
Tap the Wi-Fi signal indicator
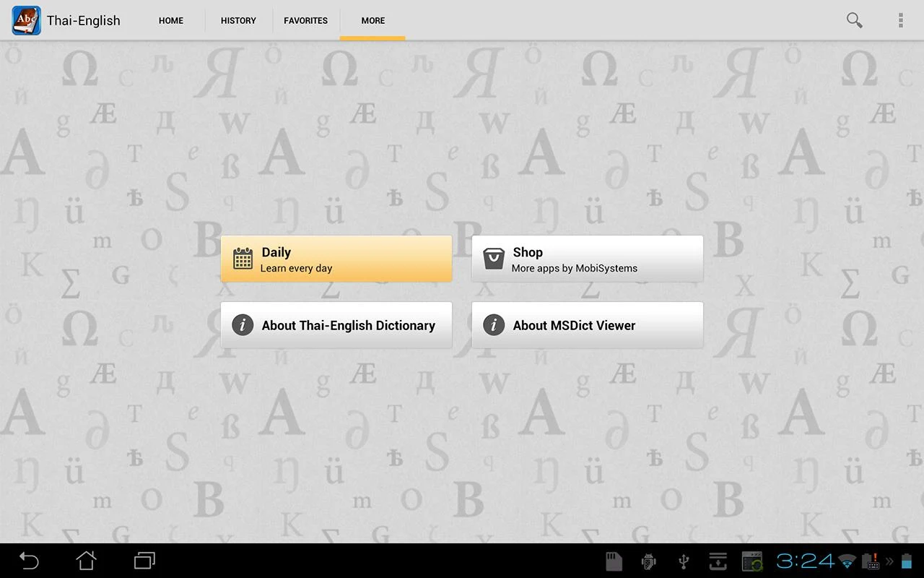click(x=846, y=561)
